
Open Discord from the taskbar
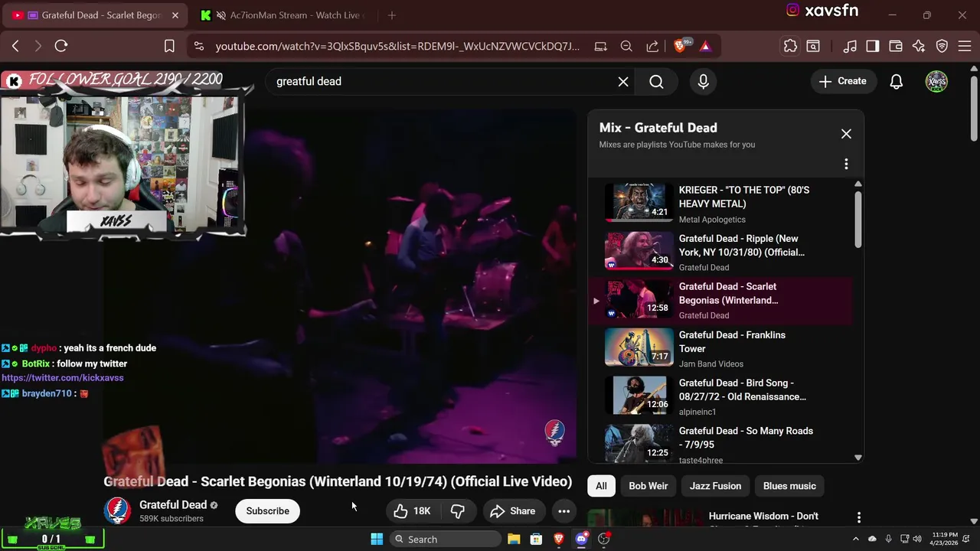click(581, 540)
